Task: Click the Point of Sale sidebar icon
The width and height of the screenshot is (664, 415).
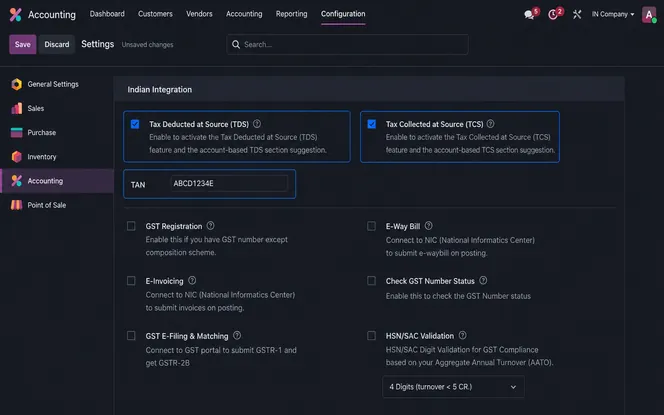Action: pos(17,205)
